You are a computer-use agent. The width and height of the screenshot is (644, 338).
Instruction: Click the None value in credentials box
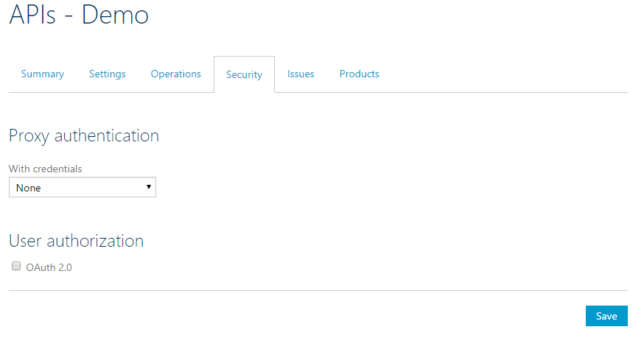(x=29, y=188)
